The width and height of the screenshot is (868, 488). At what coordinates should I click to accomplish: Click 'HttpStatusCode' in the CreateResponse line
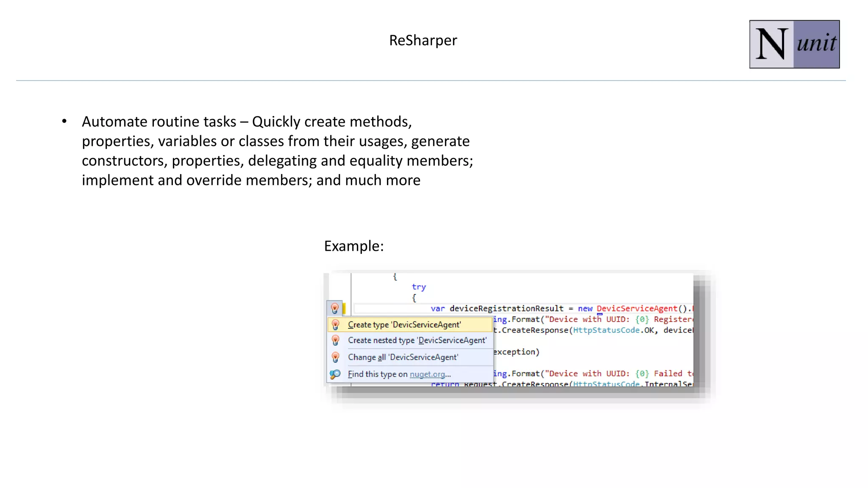tap(606, 330)
